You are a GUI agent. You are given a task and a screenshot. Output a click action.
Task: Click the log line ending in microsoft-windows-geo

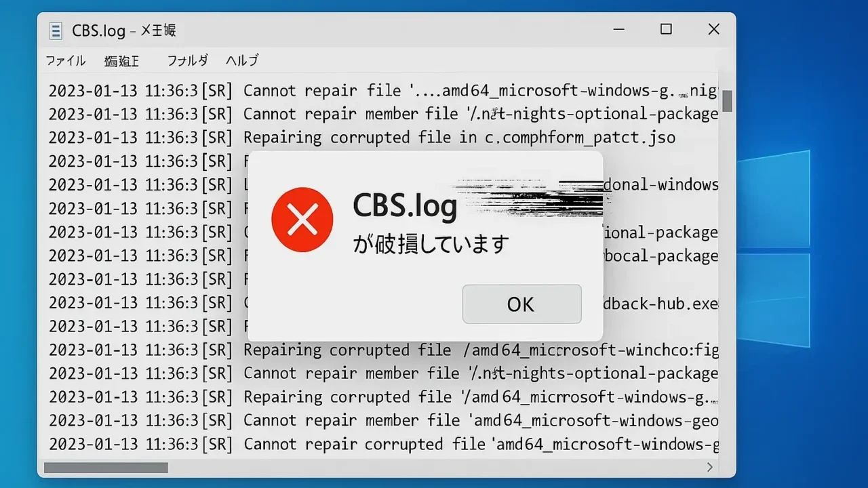[383, 421]
